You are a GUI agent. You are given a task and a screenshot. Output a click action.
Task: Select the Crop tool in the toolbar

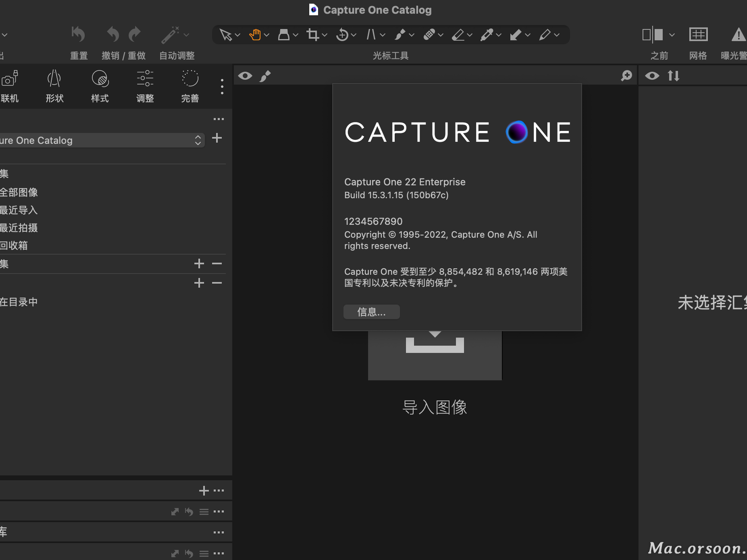tap(313, 34)
